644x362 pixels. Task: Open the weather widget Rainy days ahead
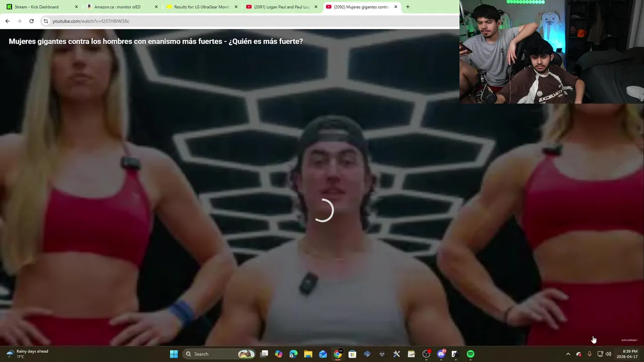(28, 354)
